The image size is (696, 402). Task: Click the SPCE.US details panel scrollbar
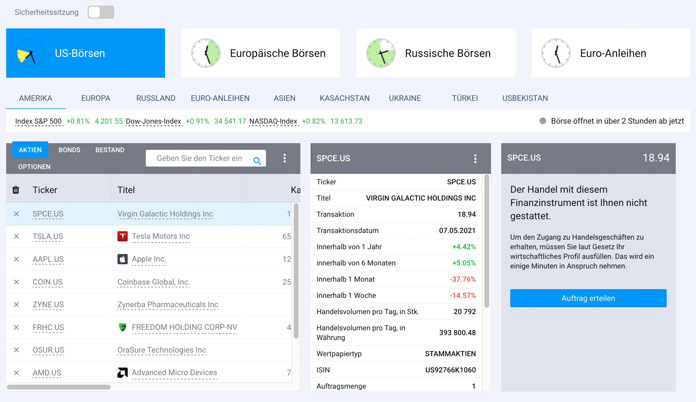(486, 241)
